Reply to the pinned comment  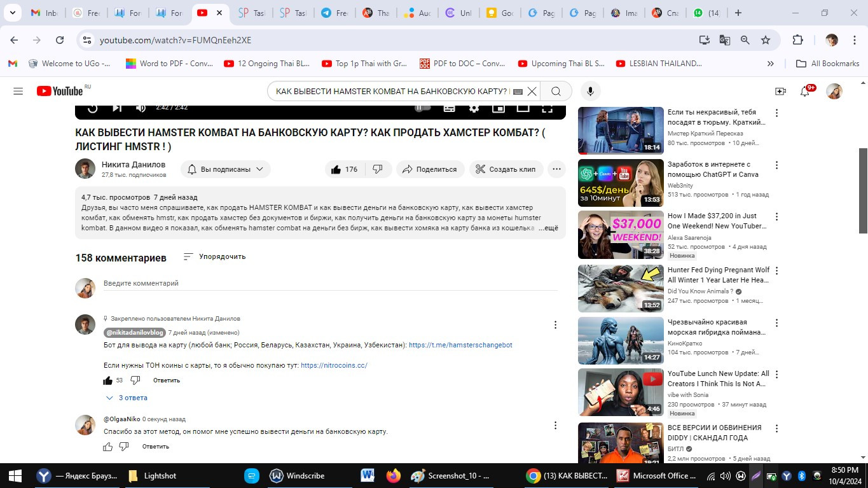pos(167,380)
